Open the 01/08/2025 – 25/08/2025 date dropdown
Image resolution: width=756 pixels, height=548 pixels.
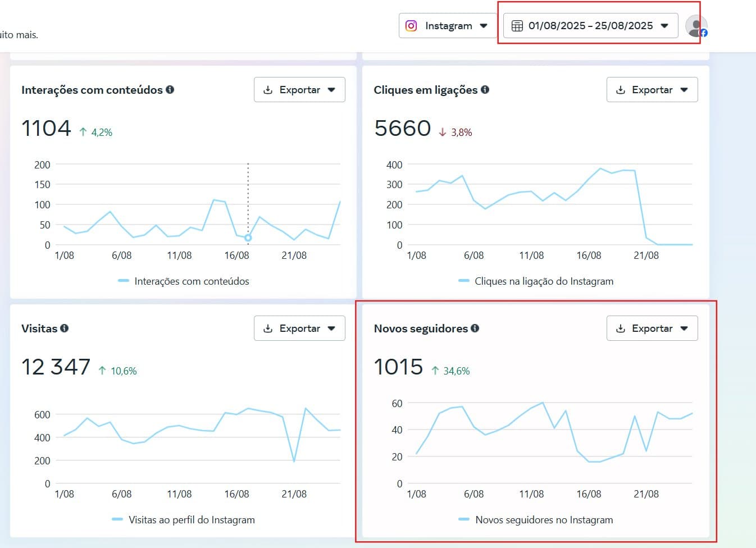(x=666, y=25)
